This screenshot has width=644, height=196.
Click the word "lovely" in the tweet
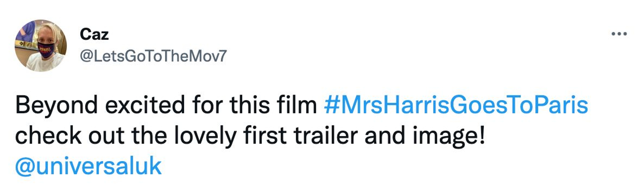coord(205,136)
